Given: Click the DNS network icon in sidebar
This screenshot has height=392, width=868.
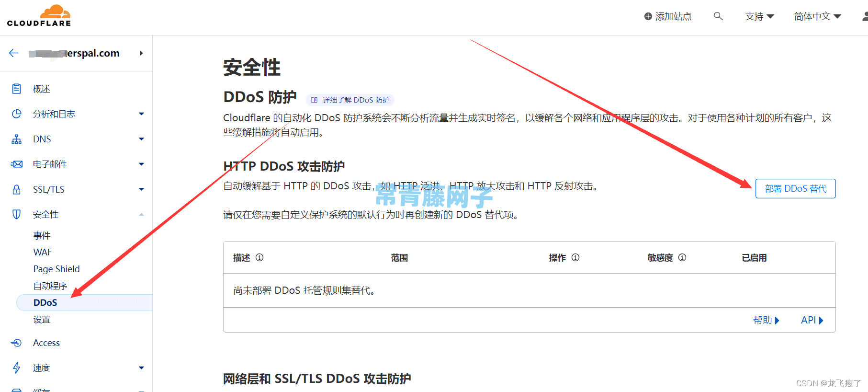Looking at the screenshot, I should [x=17, y=139].
